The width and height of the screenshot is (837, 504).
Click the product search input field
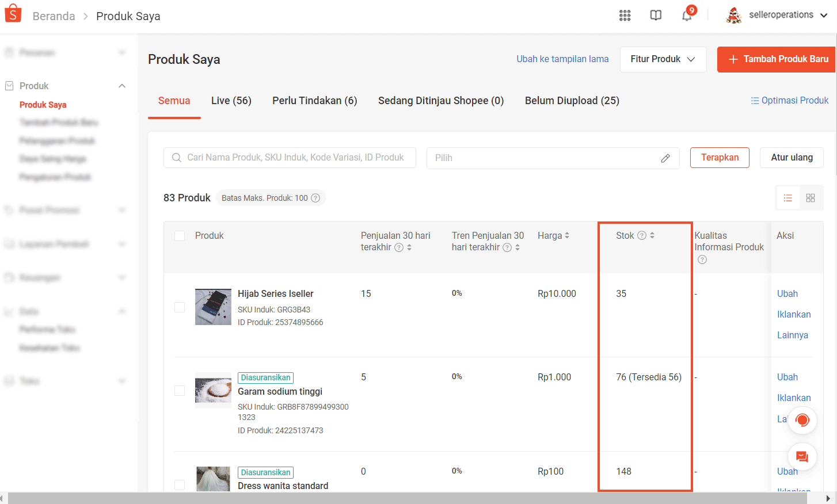click(x=290, y=158)
